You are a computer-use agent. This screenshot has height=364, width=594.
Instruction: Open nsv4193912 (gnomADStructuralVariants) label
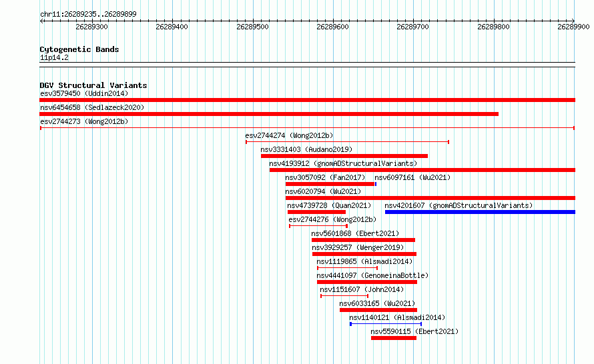pos(343,163)
